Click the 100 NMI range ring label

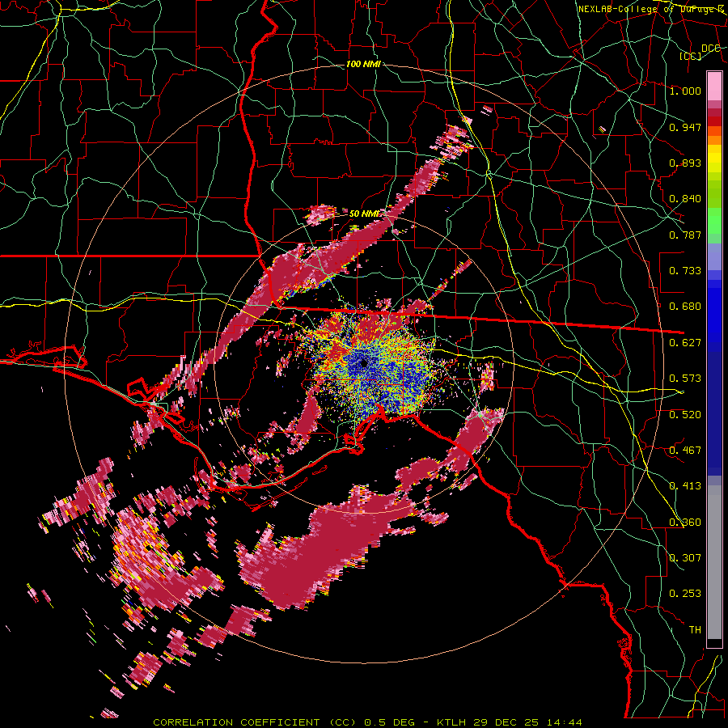(x=363, y=64)
